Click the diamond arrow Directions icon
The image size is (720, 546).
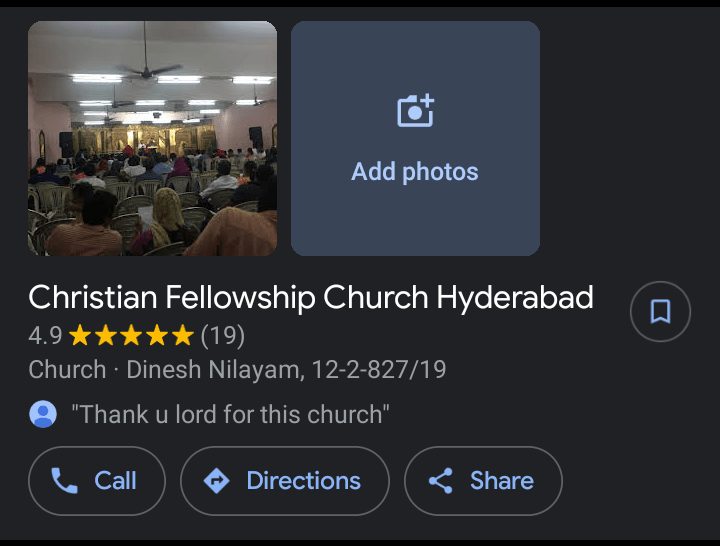tap(216, 481)
